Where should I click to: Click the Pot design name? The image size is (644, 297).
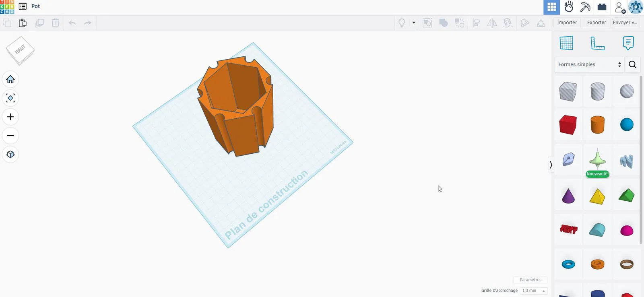tap(36, 6)
